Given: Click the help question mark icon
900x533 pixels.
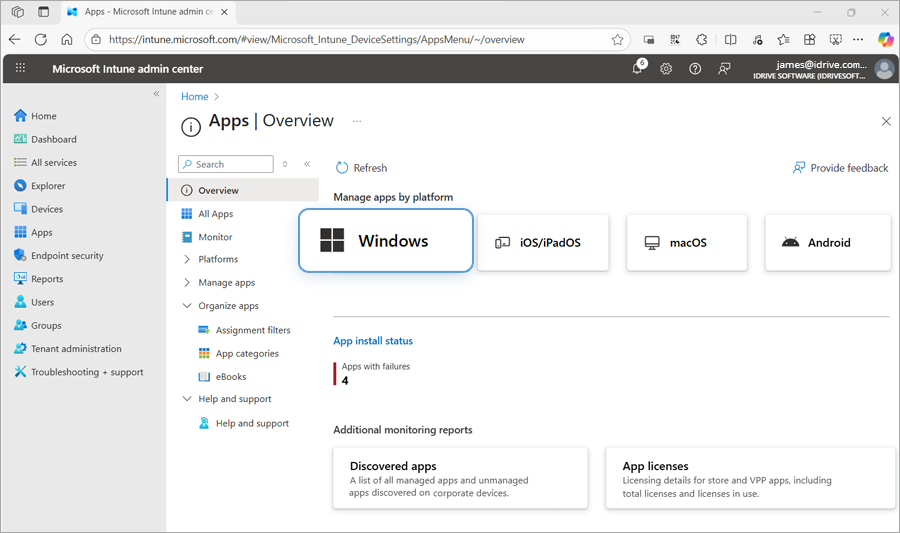Looking at the screenshot, I should click(x=695, y=69).
